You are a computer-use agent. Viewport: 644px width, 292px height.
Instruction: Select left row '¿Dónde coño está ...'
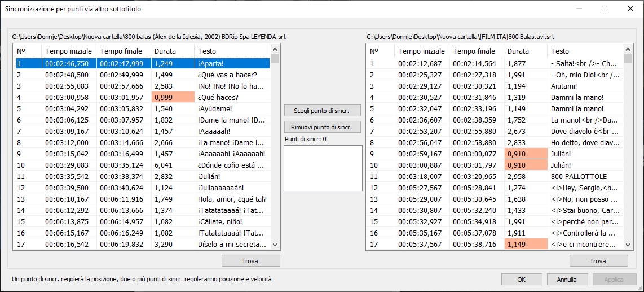pyautogui.click(x=142, y=165)
